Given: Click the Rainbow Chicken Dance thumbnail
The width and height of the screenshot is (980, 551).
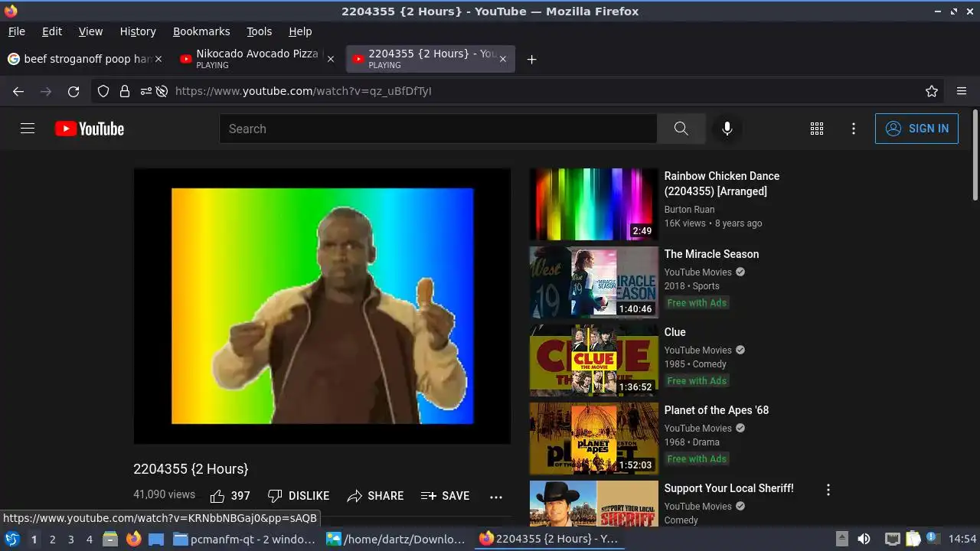Looking at the screenshot, I should [x=593, y=204].
